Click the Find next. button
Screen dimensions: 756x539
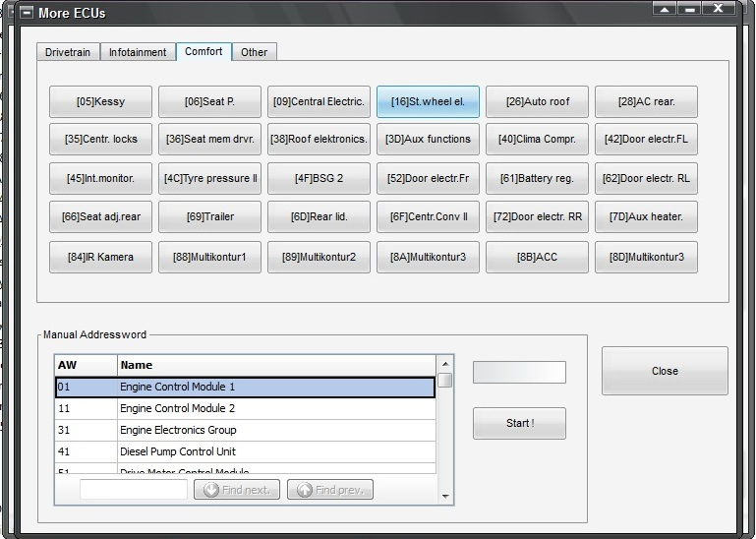click(x=237, y=490)
